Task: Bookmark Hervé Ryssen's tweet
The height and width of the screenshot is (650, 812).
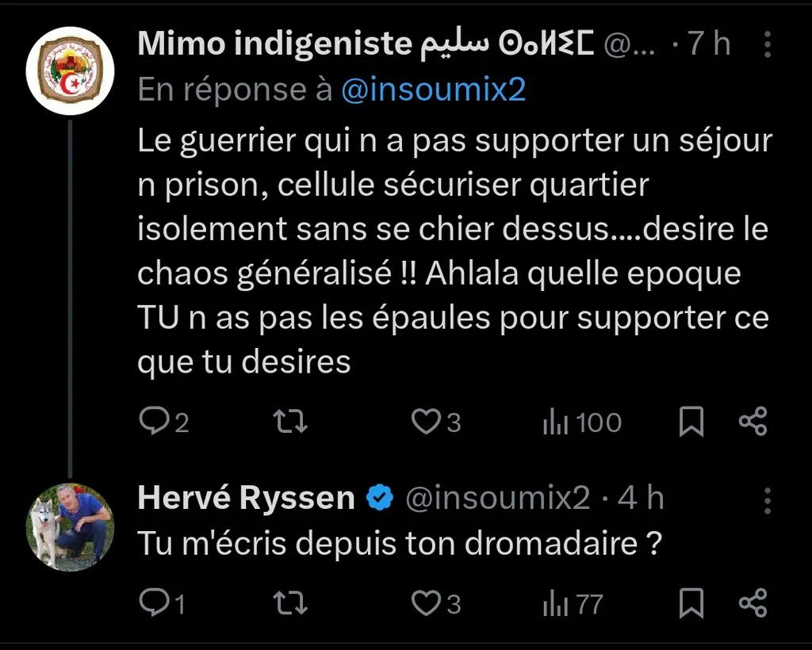Action: (x=691, y=603)
